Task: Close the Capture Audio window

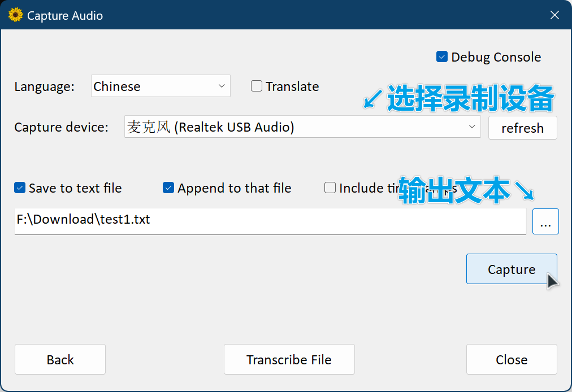Action: 554,15
